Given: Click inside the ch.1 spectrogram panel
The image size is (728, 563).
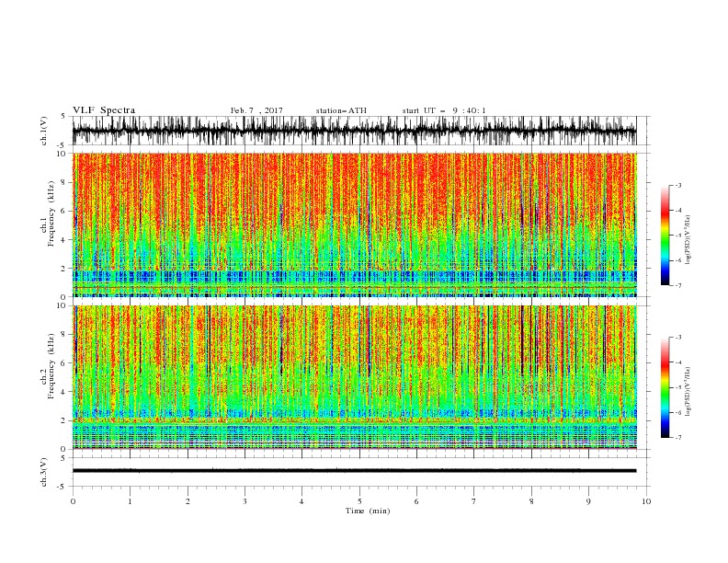Looking at the screenshot, I should coord(354,224).
